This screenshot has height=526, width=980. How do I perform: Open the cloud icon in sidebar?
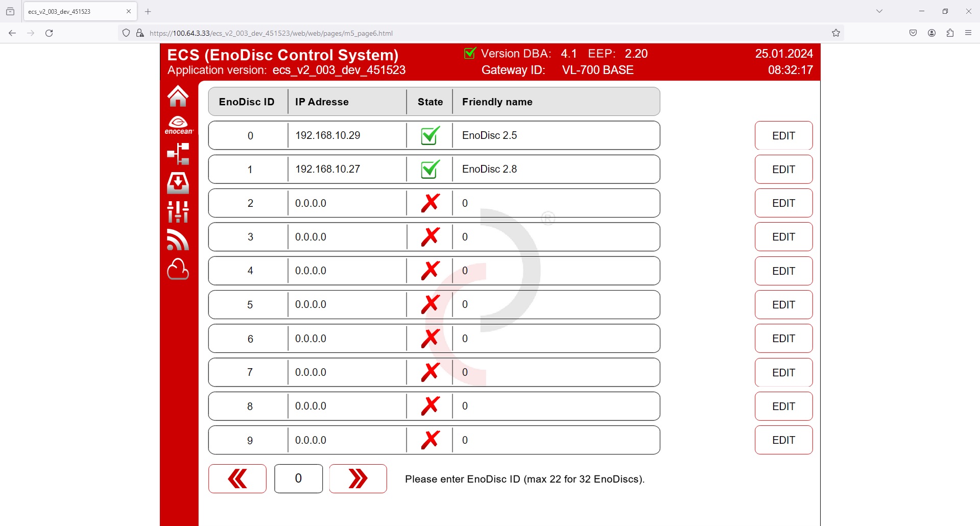178,270
